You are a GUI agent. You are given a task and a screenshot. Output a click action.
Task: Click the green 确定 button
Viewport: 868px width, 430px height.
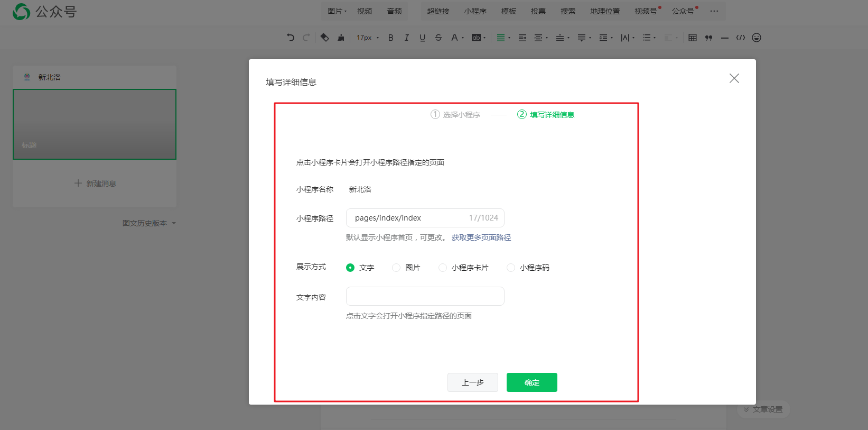pos(531,382)
